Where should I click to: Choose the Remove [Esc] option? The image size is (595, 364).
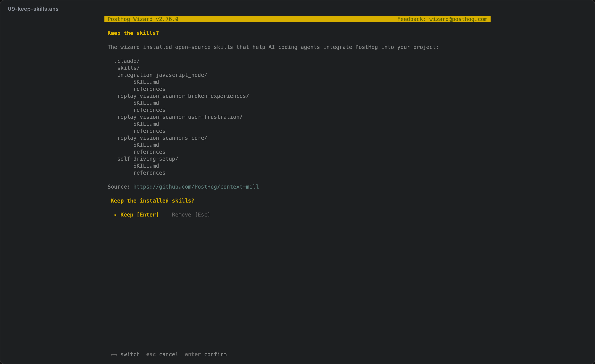click(191, 215)
